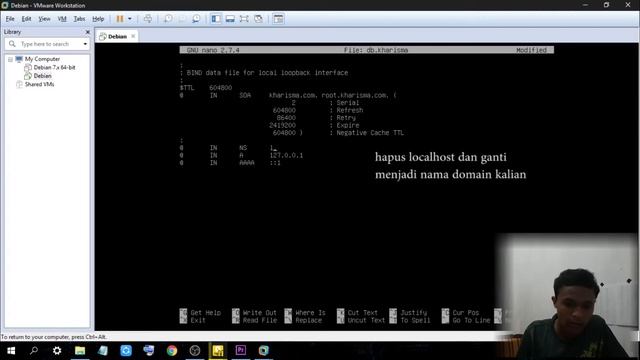
Task: Open the Library search filter dropdown
Action: [x=85, y=44]
